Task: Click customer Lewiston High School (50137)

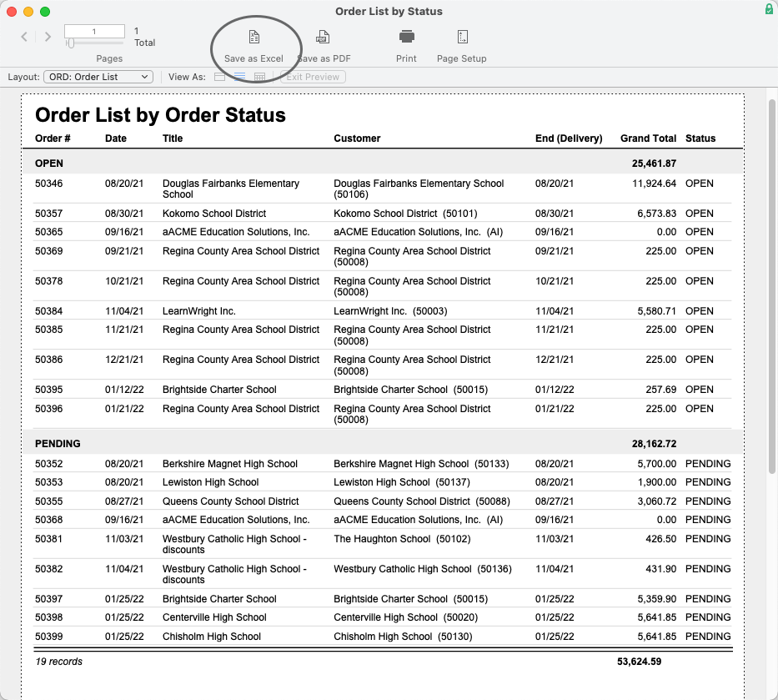Action: (x=402, y=482)
